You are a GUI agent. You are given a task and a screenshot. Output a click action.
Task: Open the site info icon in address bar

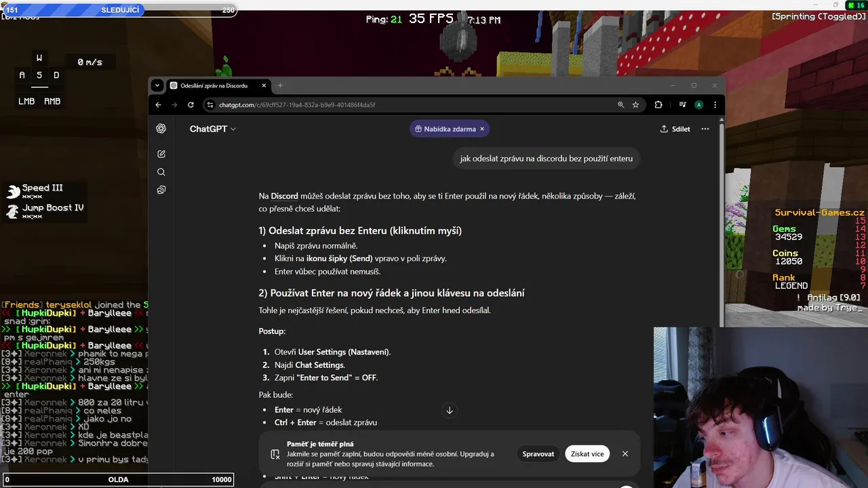(210, 105)
